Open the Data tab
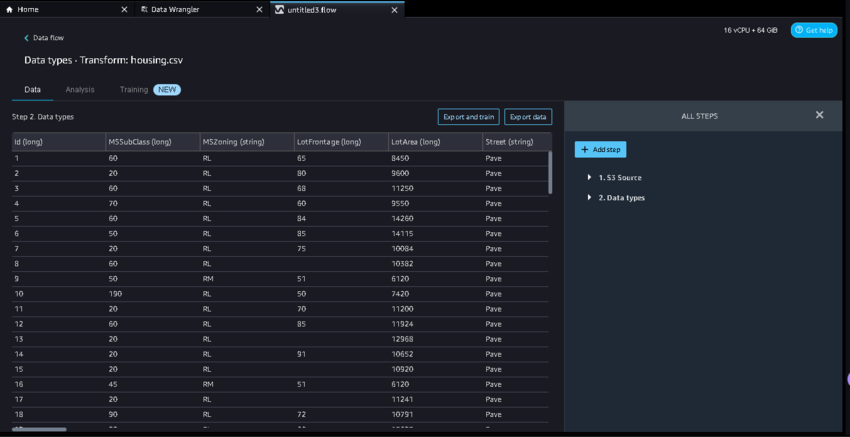 pyautogui.click(x=33, y=89)
